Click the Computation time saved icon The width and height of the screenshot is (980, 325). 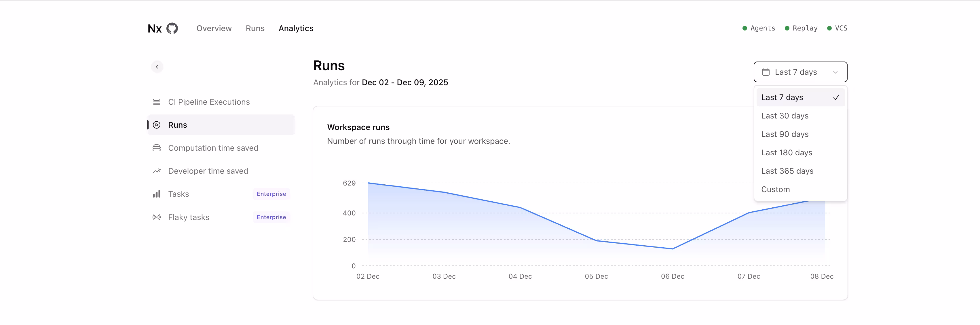(x=156, y=148)
